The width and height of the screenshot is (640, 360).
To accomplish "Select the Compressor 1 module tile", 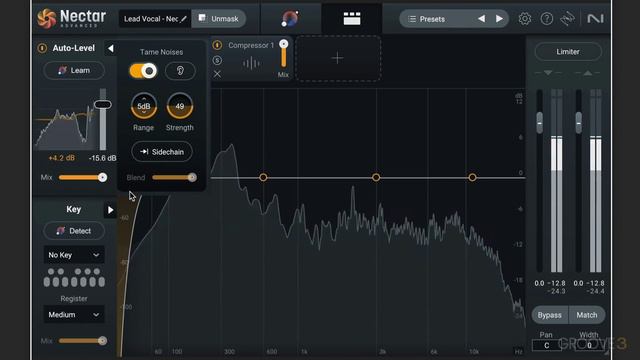I will [x=251, y=59].
